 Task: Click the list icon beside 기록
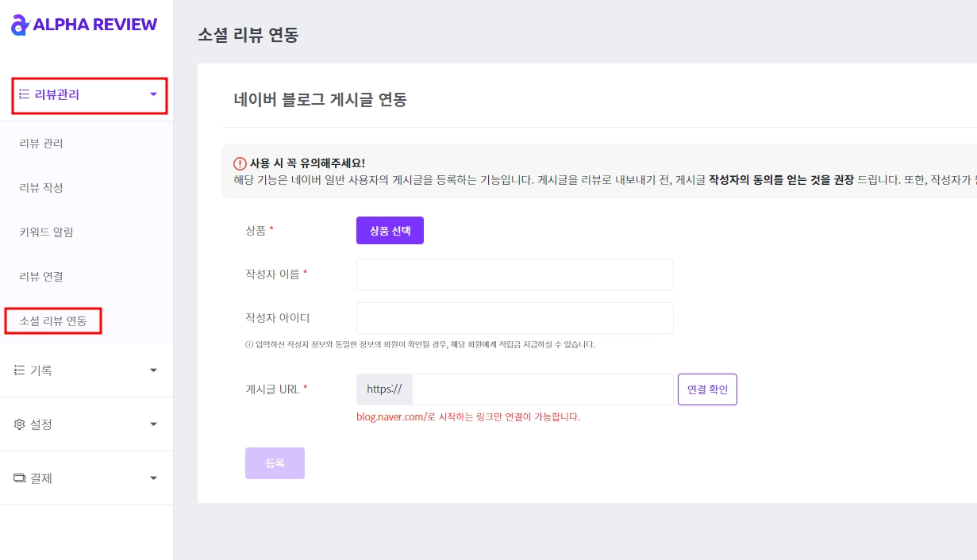20,370
